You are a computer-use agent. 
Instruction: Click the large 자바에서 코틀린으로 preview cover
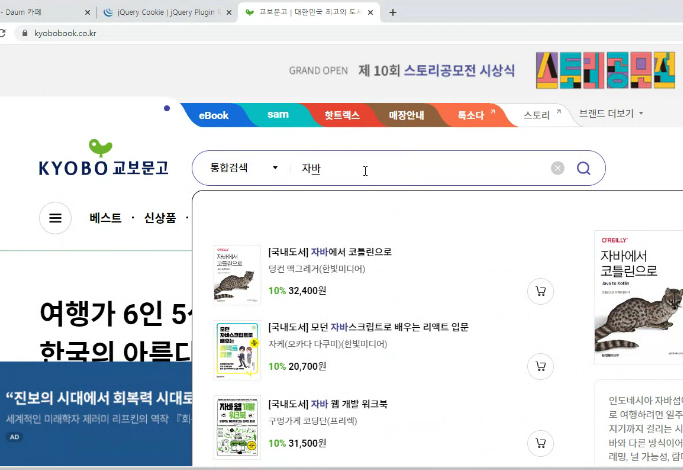(x=639, y=297)
